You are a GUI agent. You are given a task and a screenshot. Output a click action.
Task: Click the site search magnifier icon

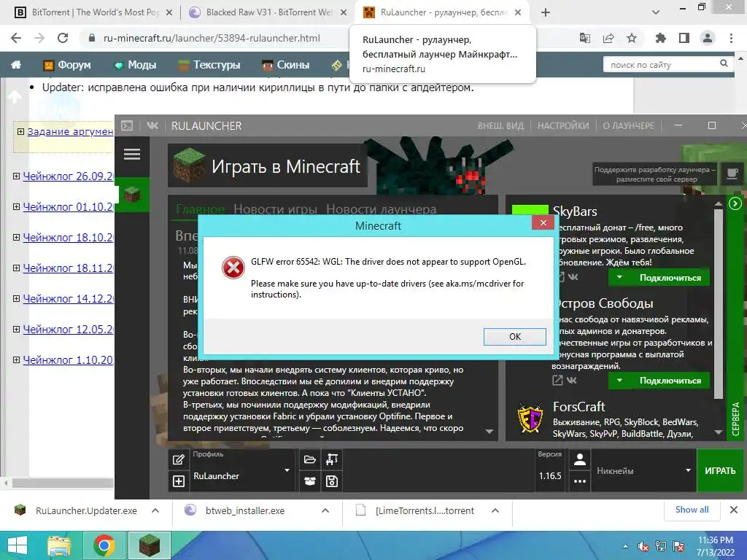point(724,63)
